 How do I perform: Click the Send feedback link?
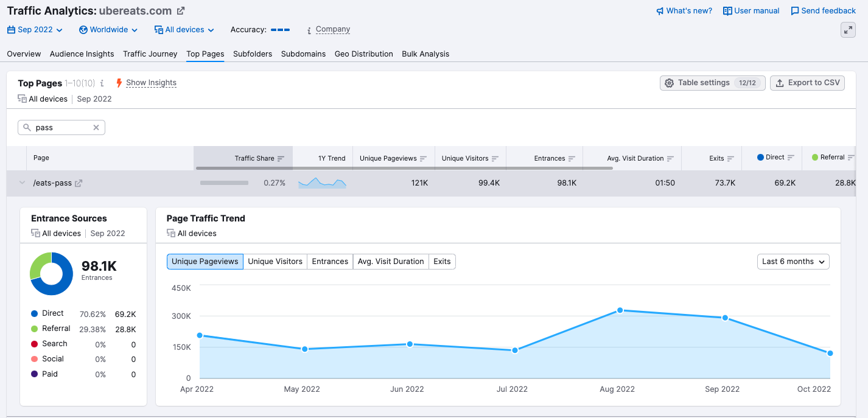pos(828,11)
